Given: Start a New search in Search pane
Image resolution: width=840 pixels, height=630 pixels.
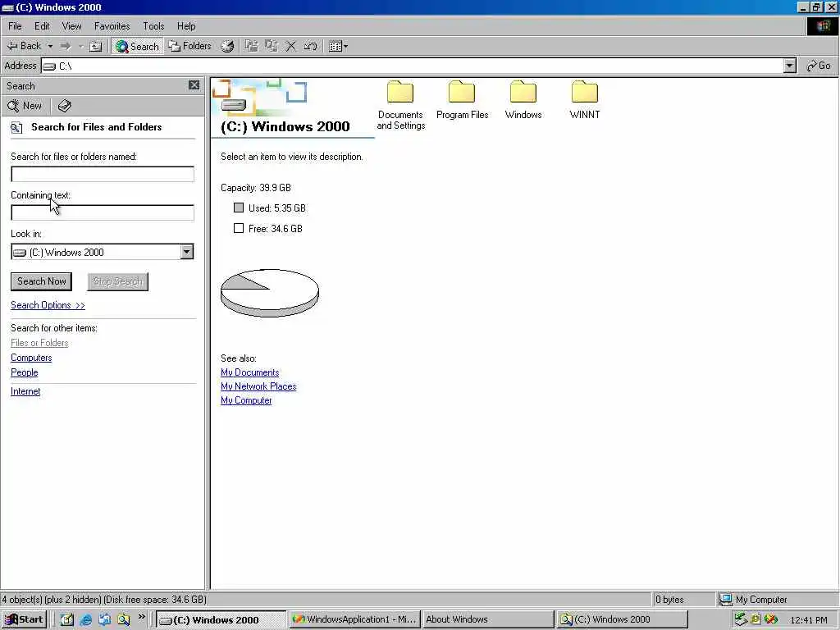Looking at the screenshot, I should 25,106.
